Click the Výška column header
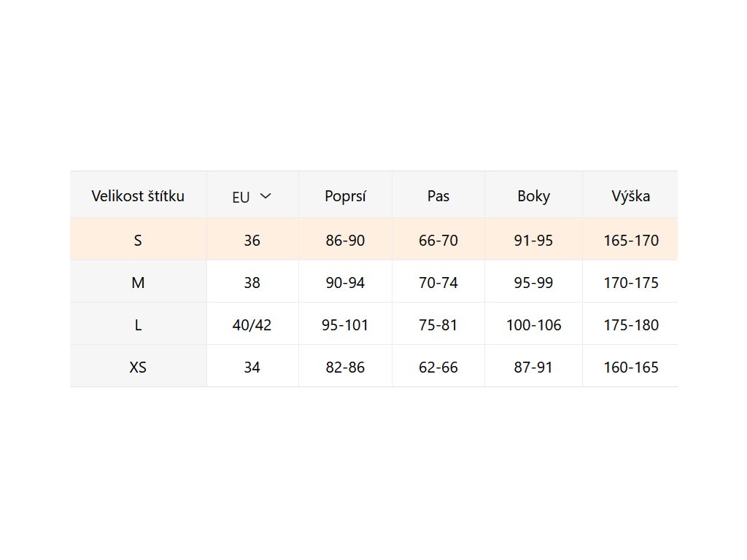The image size is (747, 560). point(631,196)
